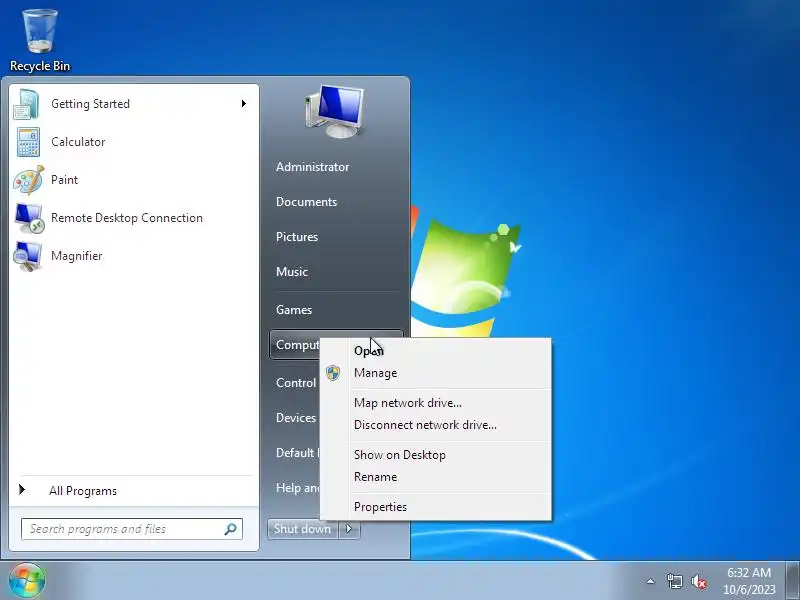The width and height of the screenshot is (800, 600).
Task: Click the Windows Start orb
Action: pyautogui.click(x=27, y=580)
